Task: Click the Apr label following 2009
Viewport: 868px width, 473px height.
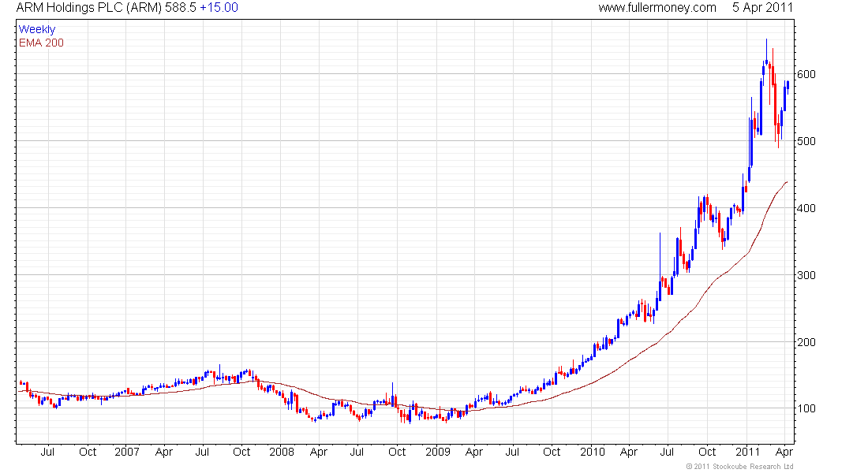Action: (474, 452)
